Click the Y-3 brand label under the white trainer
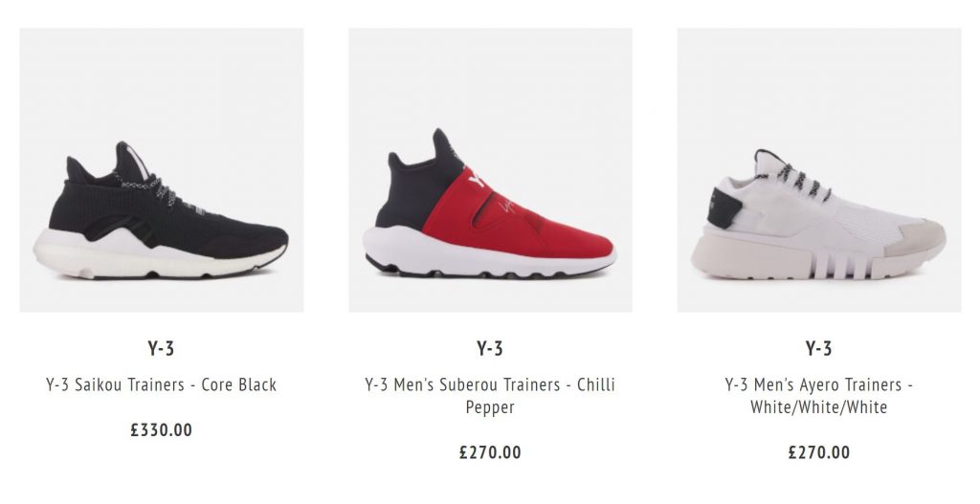The width and height of the screenshot is (980, 504). coord(819,348)
